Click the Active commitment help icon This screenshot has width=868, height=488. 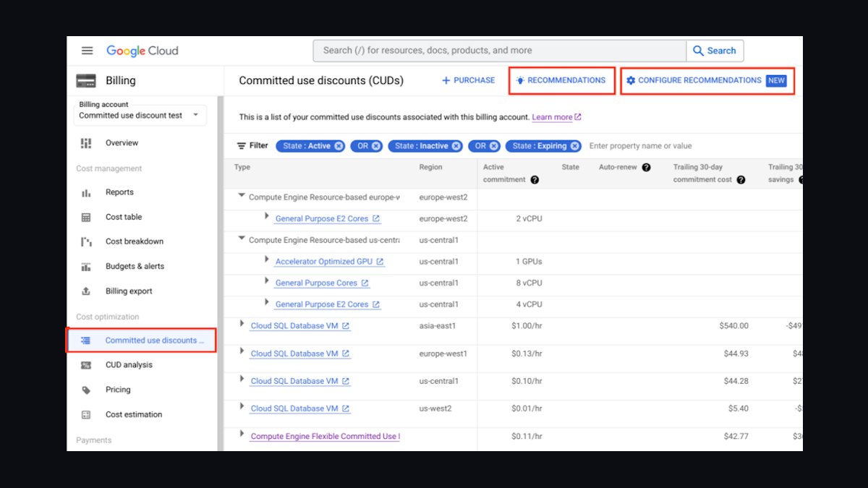(535, 180)
